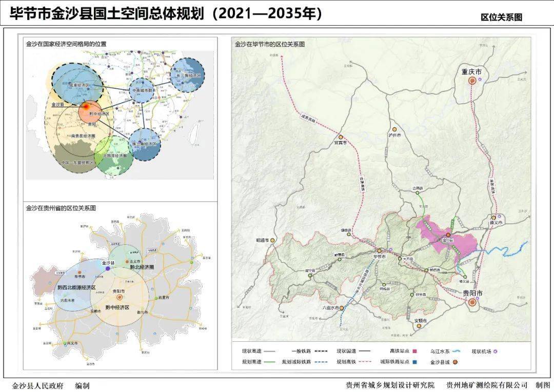Image resolution: width=554 pixels, height=392 pixels.
Task: Click the purple 金沙县 dot on Guizhou province map
Action: (108, 269)
